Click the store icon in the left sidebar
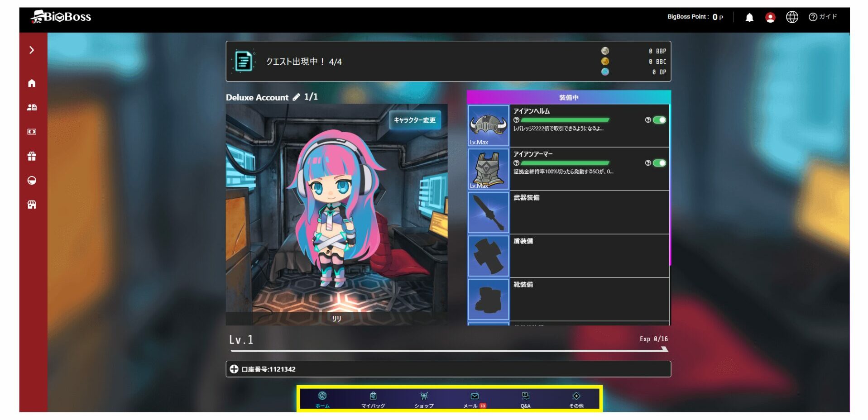The width and height of the screenshot is (868, 420). coord(32,205)
